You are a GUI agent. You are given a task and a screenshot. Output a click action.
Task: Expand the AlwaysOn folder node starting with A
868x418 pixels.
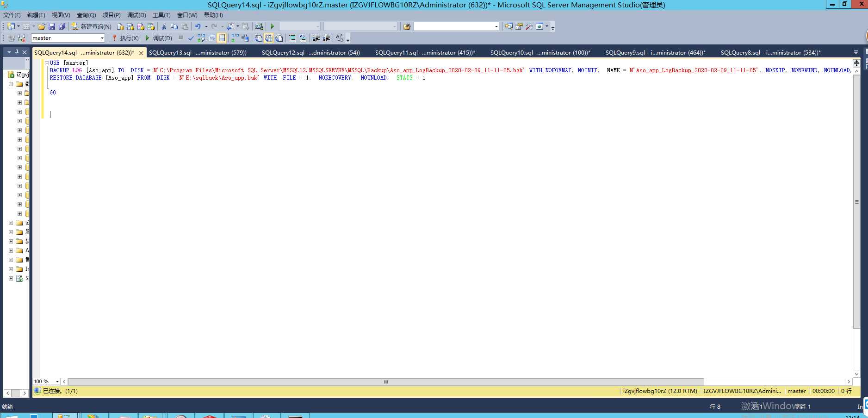(11, 251)
